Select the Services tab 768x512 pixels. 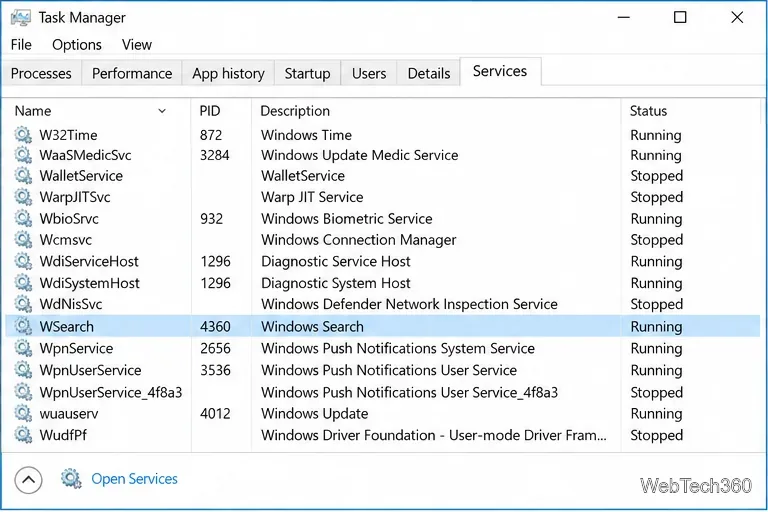pyautogui.click(x=500, y=72)
